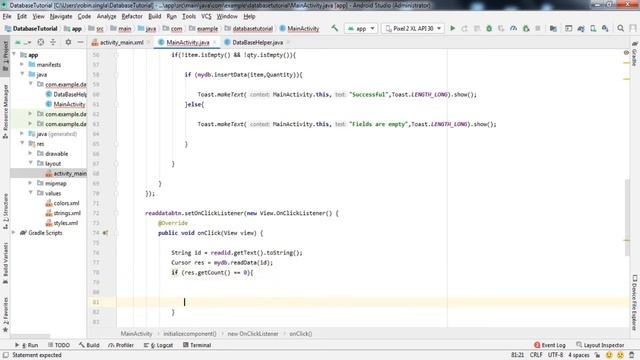
Task: Collapse the app module node
Action: coord(14,54)
